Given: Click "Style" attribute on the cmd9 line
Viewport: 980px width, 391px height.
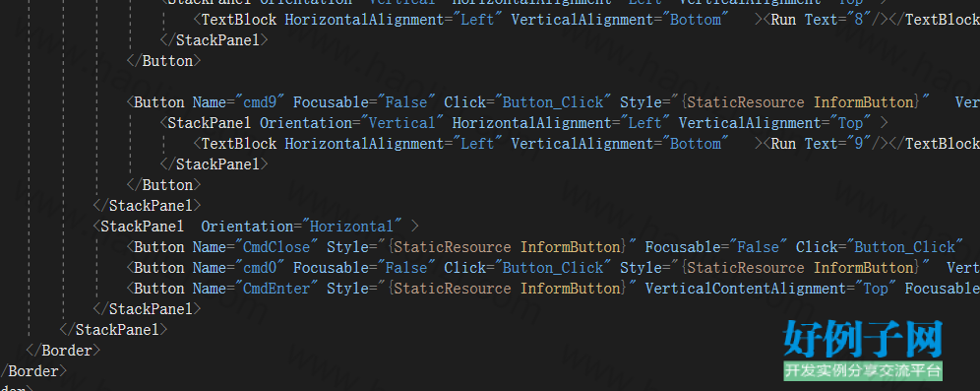Looking at the screenshot, I should click(x=641, y=102).
